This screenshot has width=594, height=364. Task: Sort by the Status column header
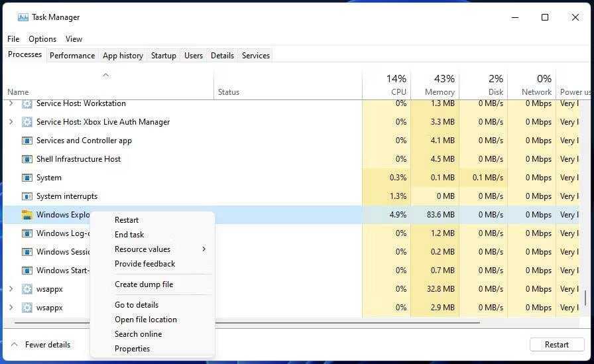(x=288, y=84)
